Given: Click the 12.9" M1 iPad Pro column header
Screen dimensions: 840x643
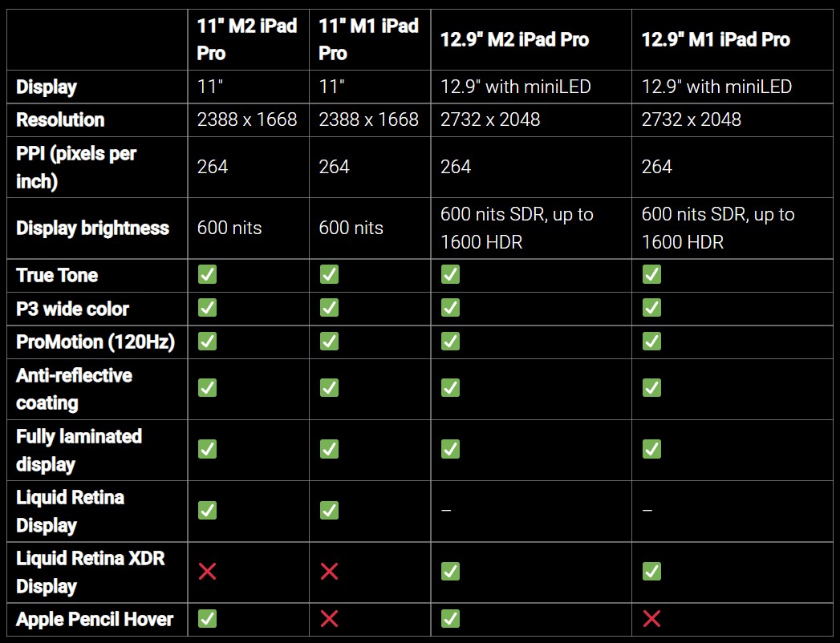Looking at the screenshot, I should click(716, 39).
